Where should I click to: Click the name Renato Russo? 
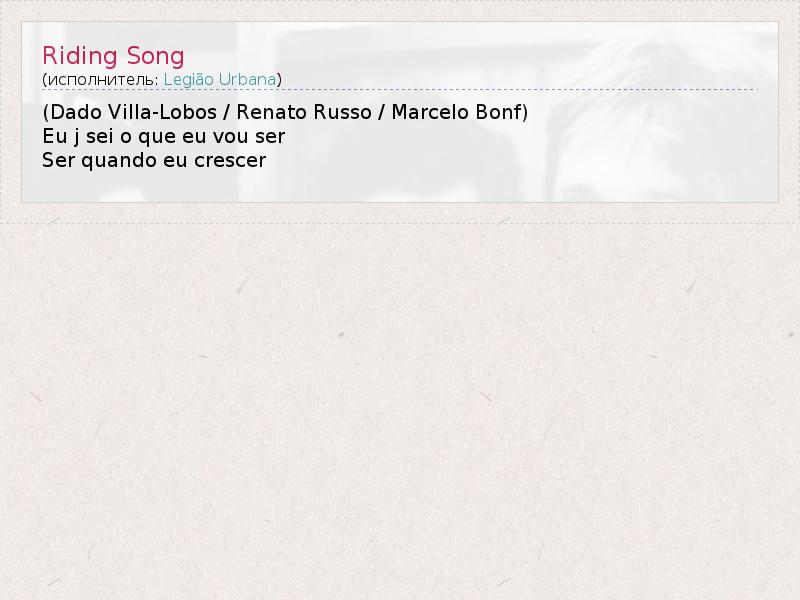[304, 112]
